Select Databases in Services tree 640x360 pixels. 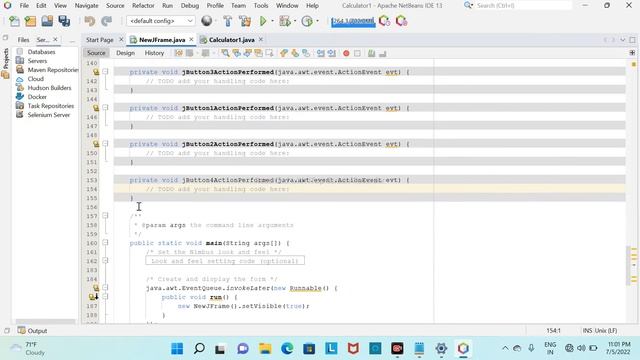click(41, 52)
